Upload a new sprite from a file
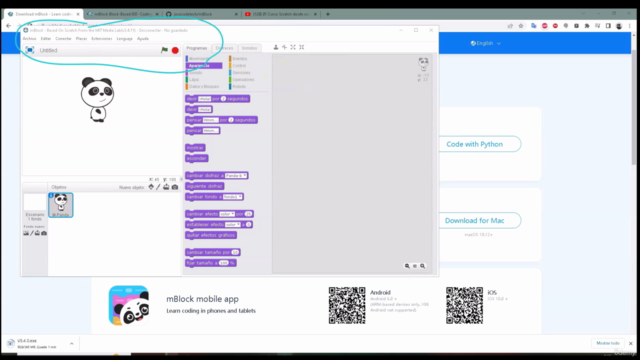 pos(166,187)
